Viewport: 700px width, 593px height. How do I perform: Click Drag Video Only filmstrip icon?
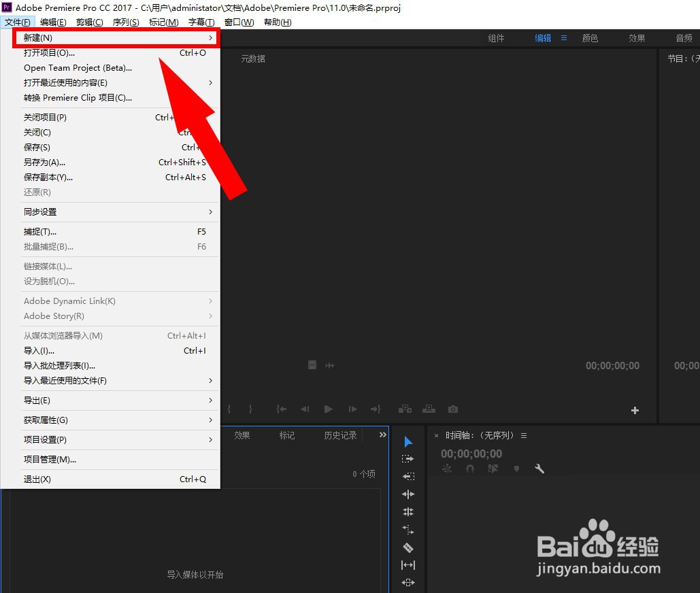coord(312,365)
